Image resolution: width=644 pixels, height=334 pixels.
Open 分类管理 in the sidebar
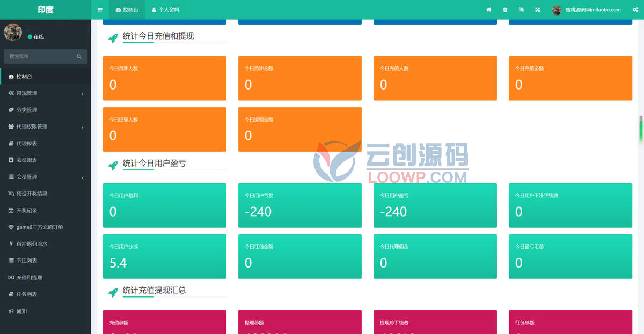[x=46, y=110]
